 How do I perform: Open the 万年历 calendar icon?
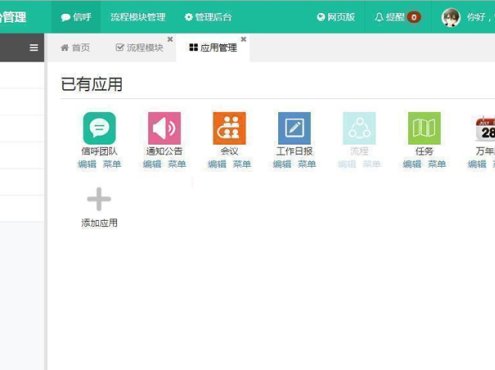click(x=485, y=128)
